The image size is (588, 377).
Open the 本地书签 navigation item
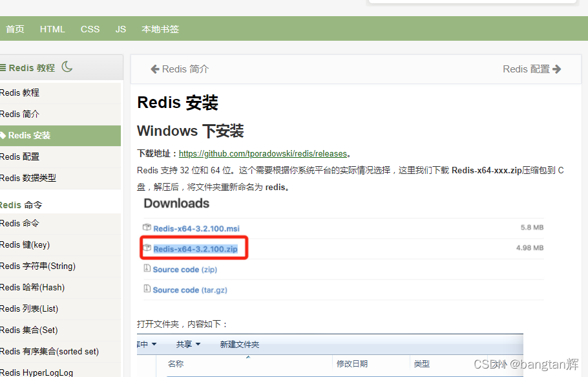click(160, 29)
